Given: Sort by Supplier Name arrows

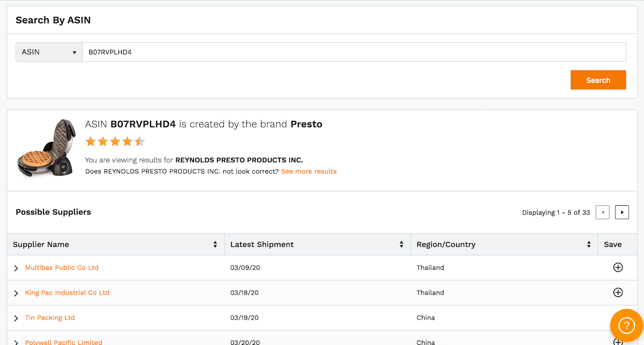Looking at the screenshot, I should (215, 244).
